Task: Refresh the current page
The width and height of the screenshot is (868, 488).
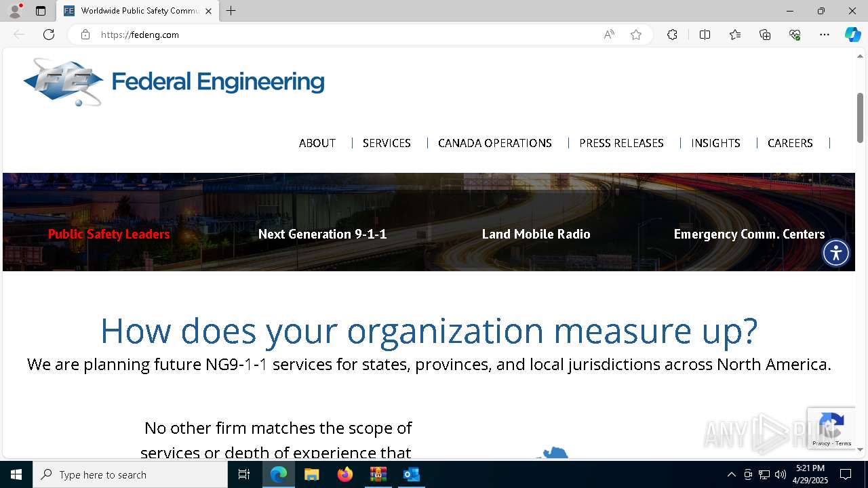Action: click(x=49, y=35)
